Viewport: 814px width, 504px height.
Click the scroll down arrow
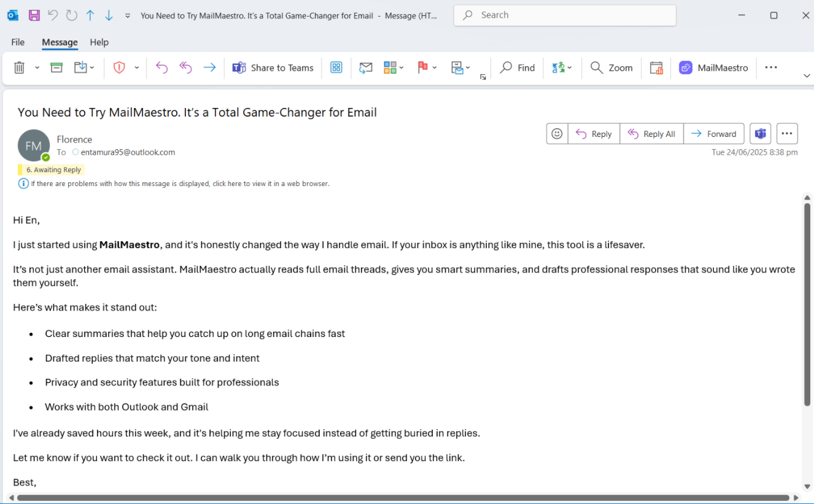(x=807, y=486)
